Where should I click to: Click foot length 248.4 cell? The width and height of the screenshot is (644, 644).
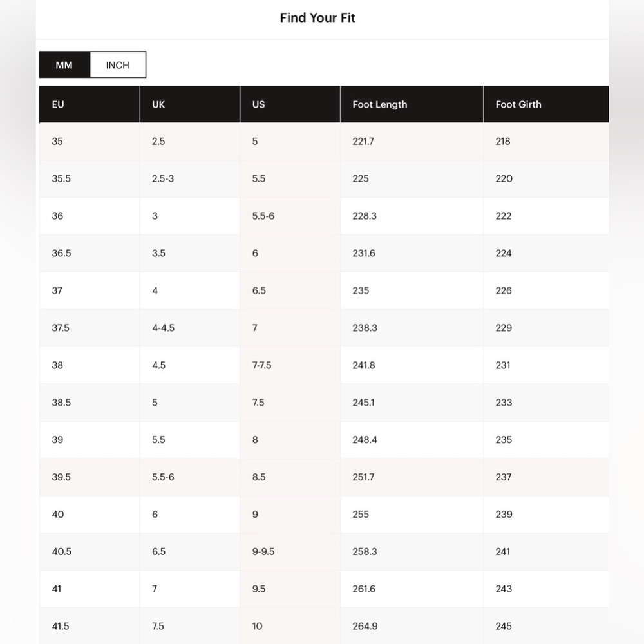coord(412,440)
